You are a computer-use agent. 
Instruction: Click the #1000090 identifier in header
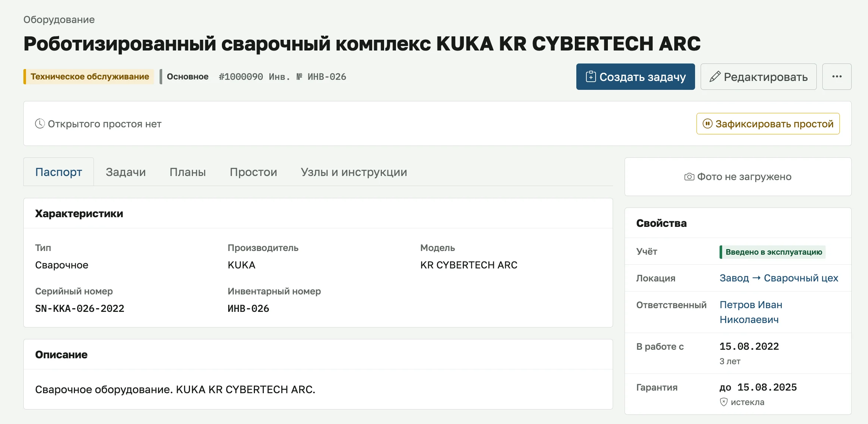pos(241,77)
